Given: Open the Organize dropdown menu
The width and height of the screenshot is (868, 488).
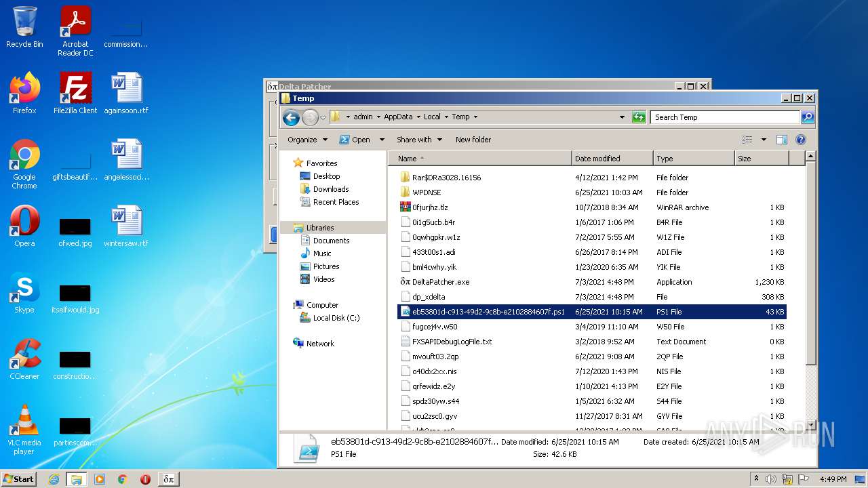Looking at the screenshot, I should 307,140.
